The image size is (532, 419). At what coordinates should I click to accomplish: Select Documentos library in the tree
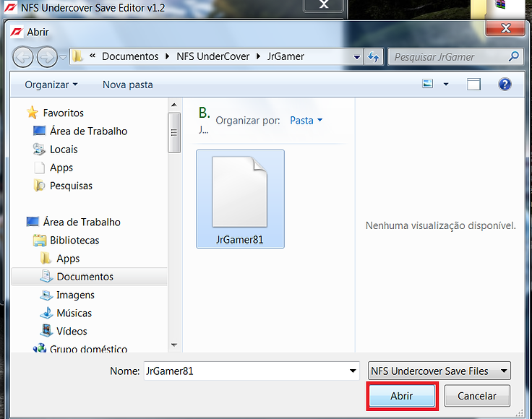pyautogui.click(x=85, y=277)
